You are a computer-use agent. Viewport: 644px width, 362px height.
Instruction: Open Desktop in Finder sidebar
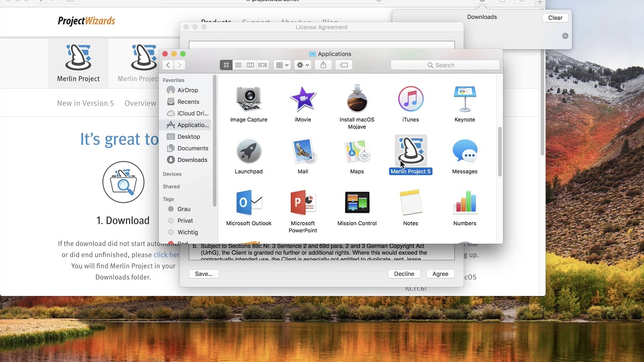click(187, 136)
